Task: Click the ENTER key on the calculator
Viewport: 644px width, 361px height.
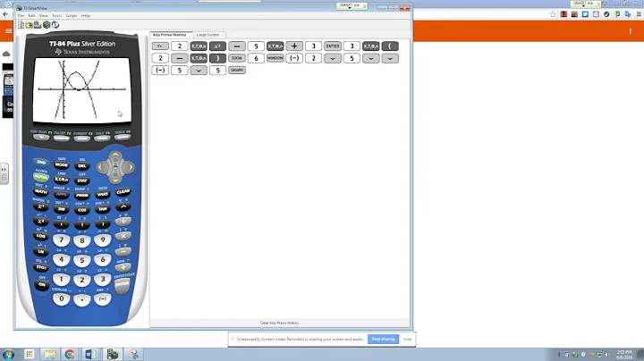Action: tap(123, 284)
